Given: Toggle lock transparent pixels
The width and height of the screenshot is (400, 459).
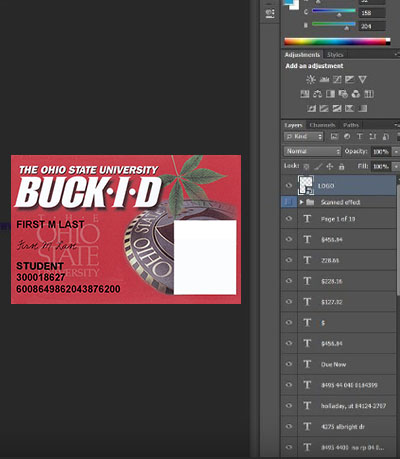Looking at the screenshot, I should click(x=306, y=166).
